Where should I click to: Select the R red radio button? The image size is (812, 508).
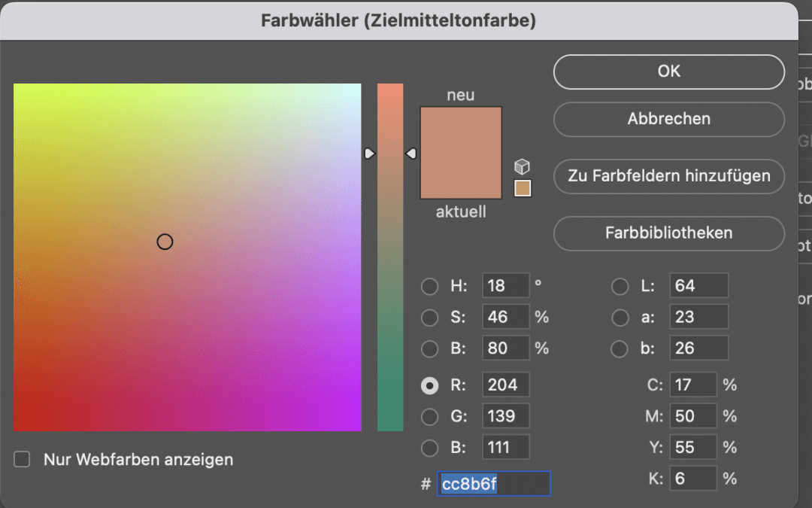(429, 385)
